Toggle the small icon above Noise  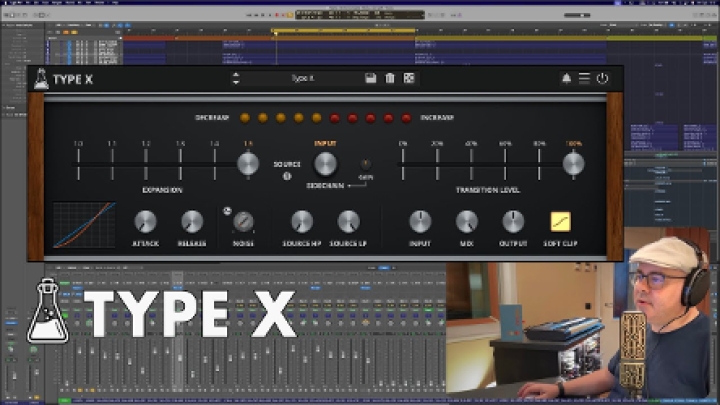(x=227, y=211)
